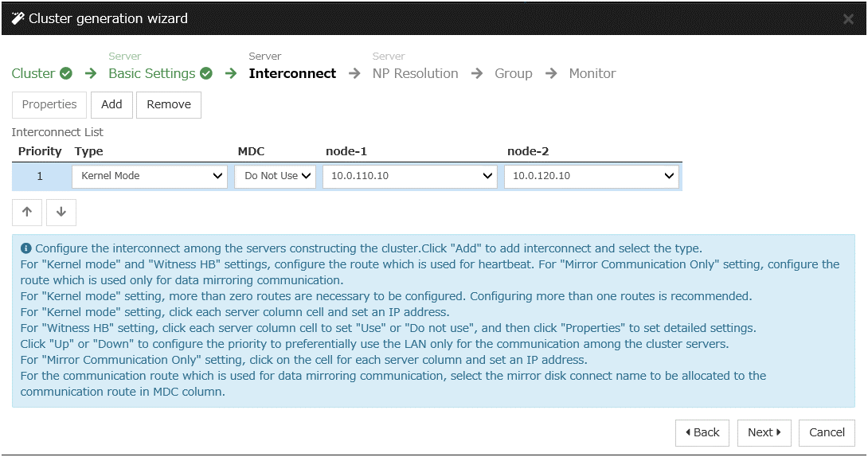Expand the MDC Do Not Use dropdown

[276, 176]
